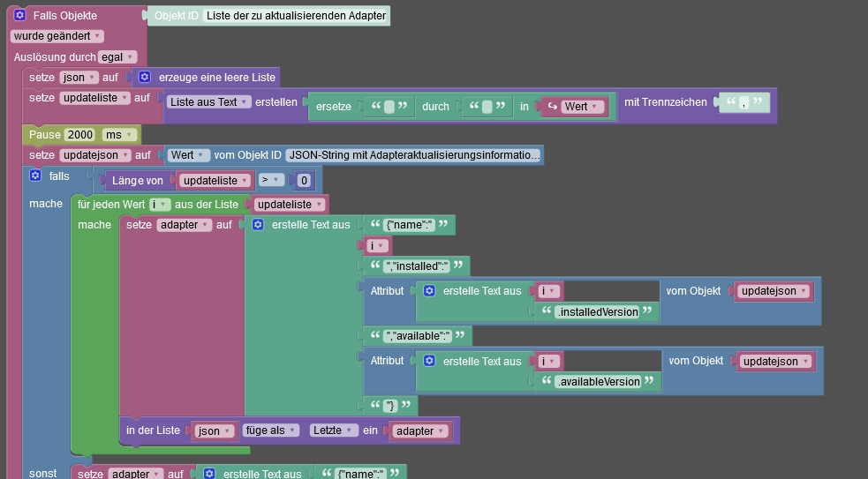Click the number field containing 0
Screen dimensions: 868x479
pyautogui.click(x=304, y=181)
